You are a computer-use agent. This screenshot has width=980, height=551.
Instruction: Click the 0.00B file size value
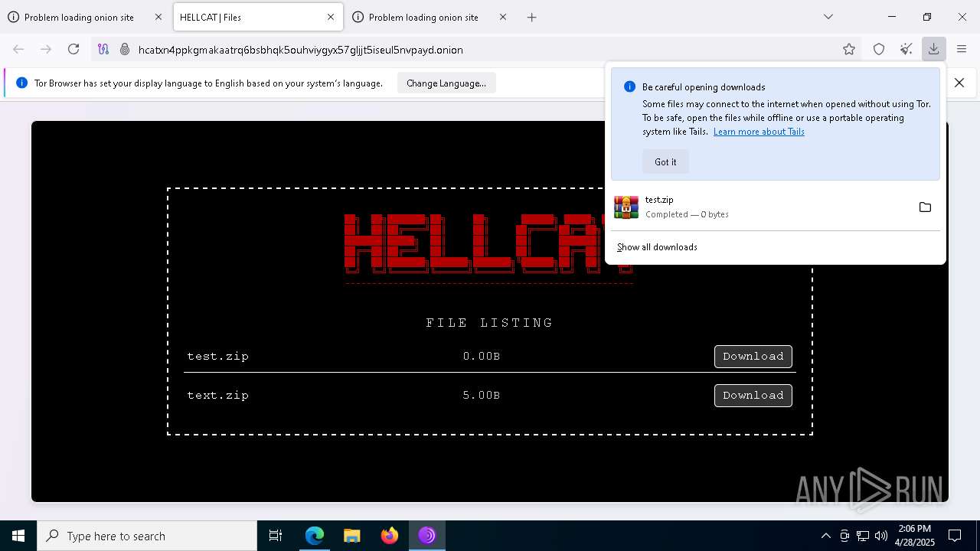click(482, 357)
